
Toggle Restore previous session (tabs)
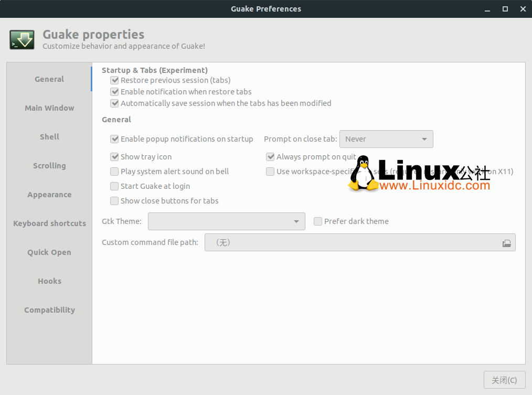pos(115,80)
